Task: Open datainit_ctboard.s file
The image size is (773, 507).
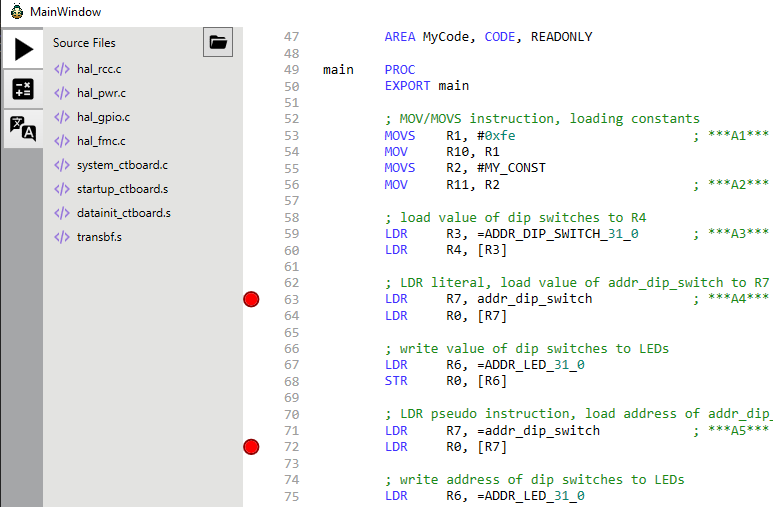Action: (x=123, y=213)
